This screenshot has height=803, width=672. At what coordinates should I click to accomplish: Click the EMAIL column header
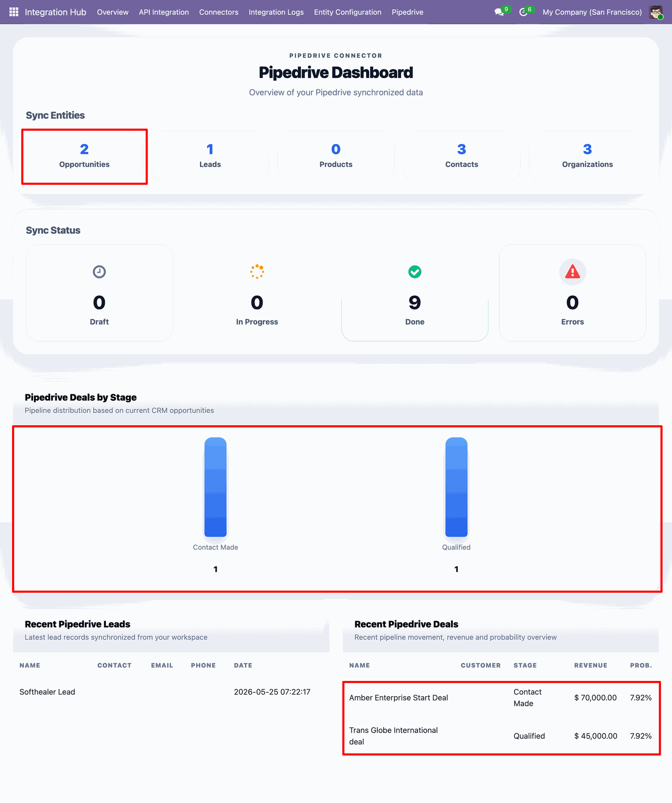pos(162,665)
